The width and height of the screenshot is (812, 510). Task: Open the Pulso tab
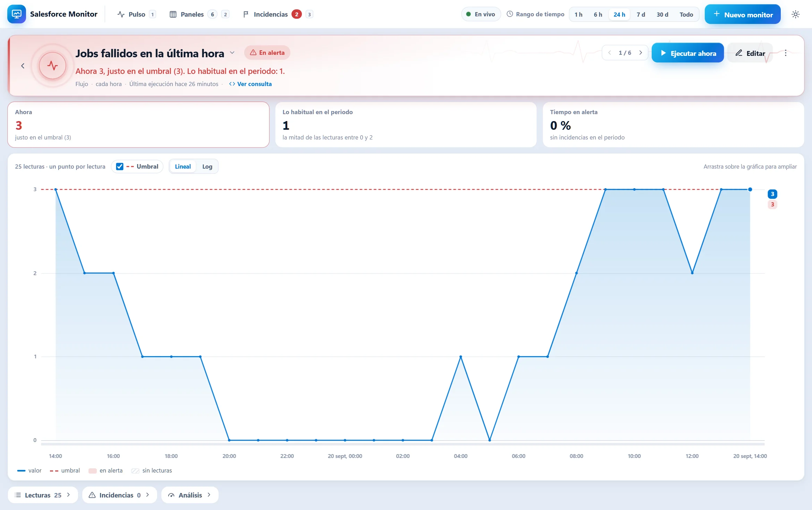[136, 14]
